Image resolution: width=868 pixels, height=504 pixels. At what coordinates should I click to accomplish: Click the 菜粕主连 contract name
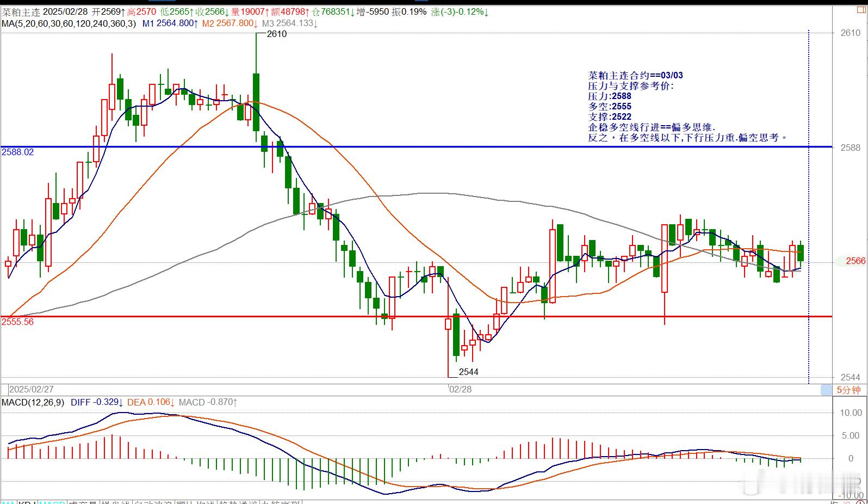pyautogui.click(x=21, y=11)
